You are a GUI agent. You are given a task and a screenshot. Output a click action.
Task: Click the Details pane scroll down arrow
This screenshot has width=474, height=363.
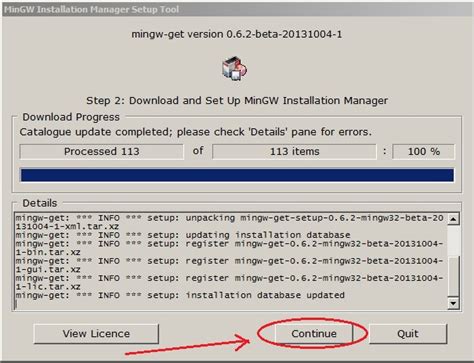pyautogui.click(x=453, y=303)
